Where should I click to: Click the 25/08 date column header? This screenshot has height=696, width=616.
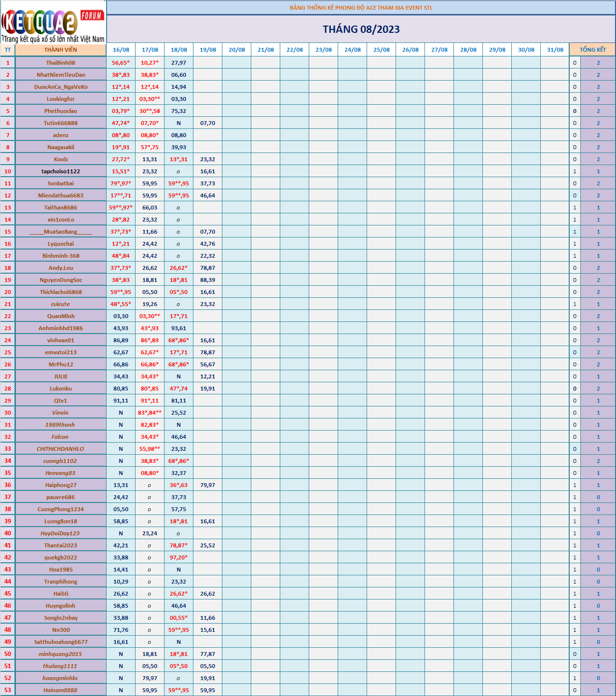pyautogui.click(x=382, y=50)
